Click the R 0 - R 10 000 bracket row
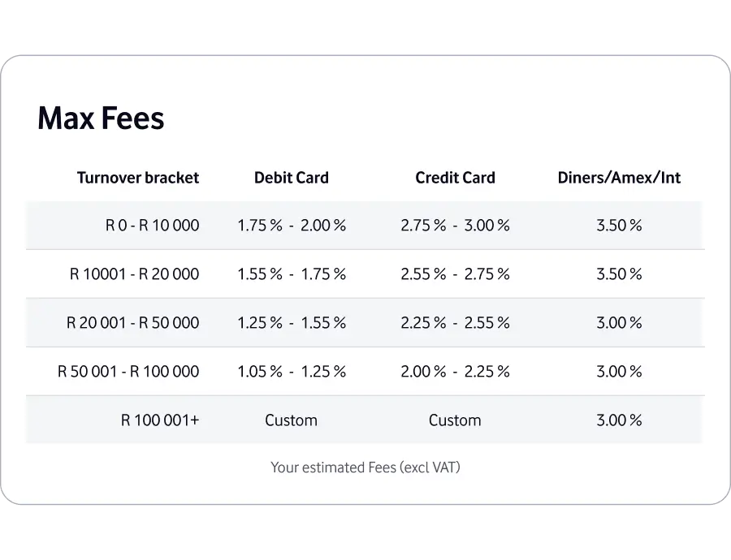The width and height of the screenshot is (731, 560). pos(365,226)
